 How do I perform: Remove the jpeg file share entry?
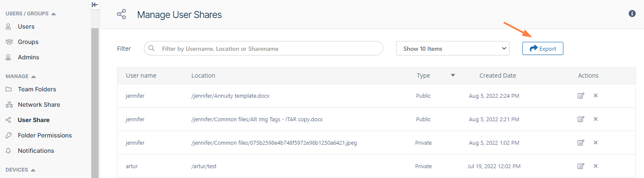(x=595, y=143)
